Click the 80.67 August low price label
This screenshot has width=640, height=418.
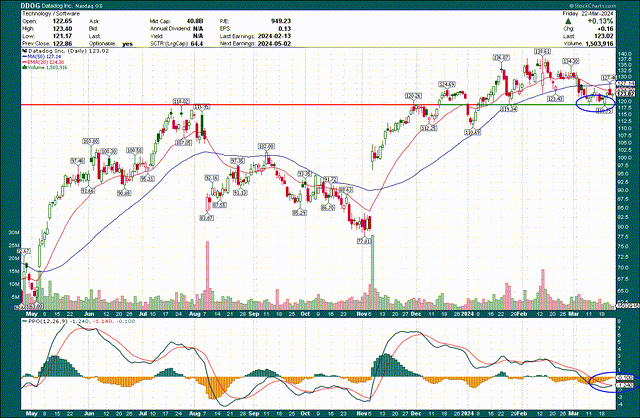[x=207, y=218]
